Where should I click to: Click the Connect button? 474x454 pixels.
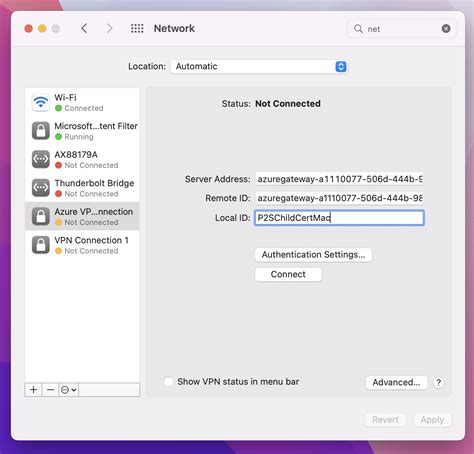pyautogui.click(x=288, y=274)
